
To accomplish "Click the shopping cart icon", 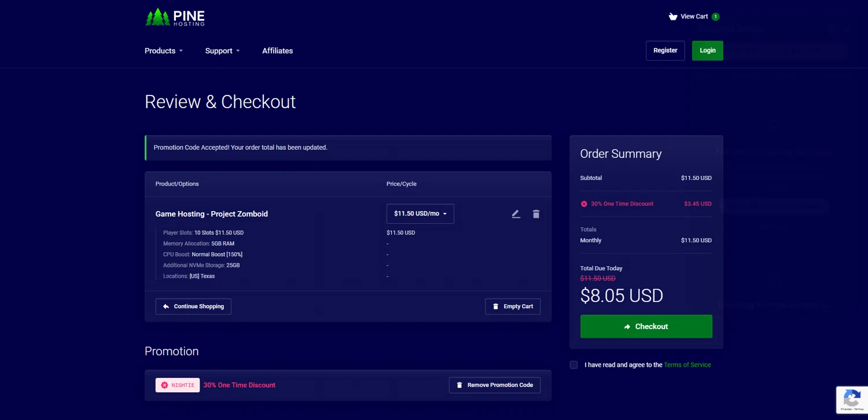I will tap(673, 17).
